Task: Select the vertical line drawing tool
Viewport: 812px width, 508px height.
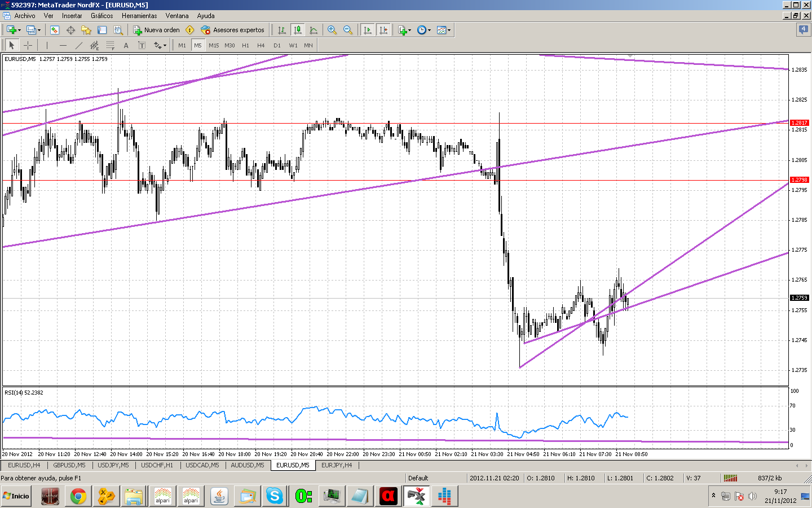Action: (47, 45)
